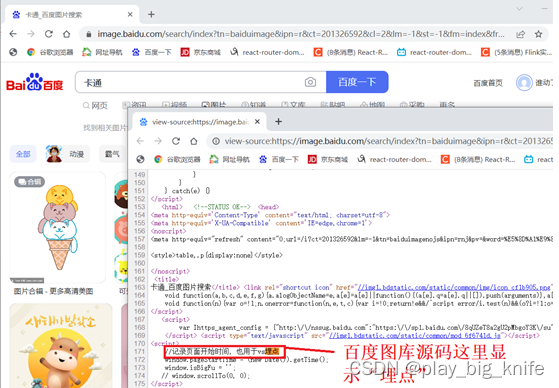Select the 全部 filter tag
This screenshot has width=559, height=388.
click(x=23, y=154)
